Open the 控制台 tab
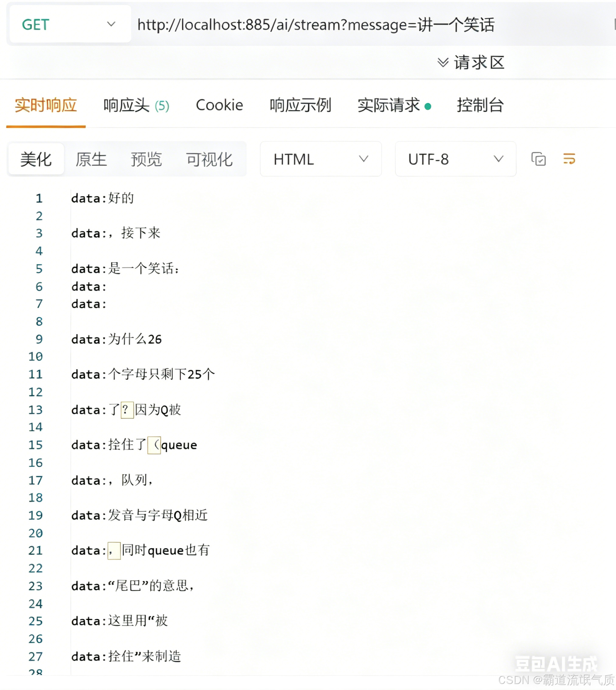Screen dimensions: 616x690 point(480,105)
